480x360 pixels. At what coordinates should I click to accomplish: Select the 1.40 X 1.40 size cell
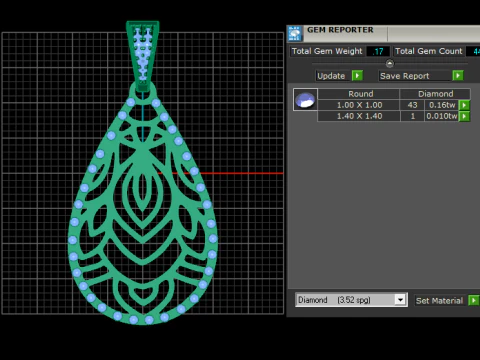coord(359,116)
